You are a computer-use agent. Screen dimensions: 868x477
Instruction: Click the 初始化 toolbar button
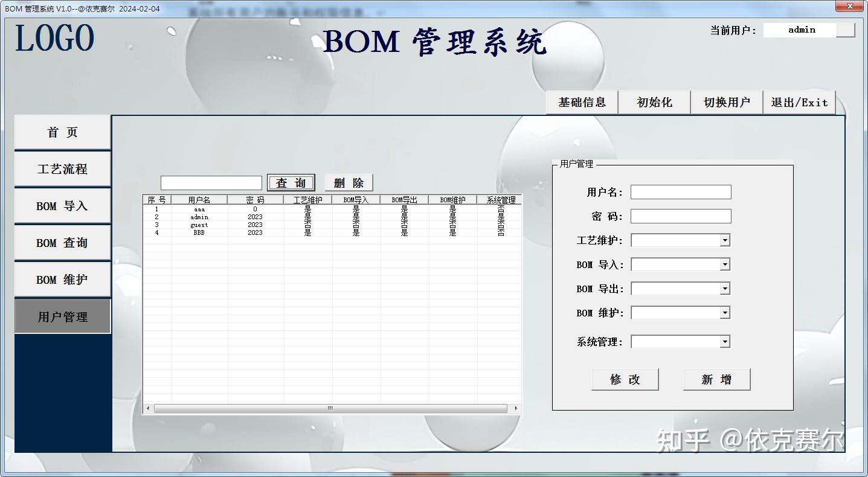click(x=654, y=102)
